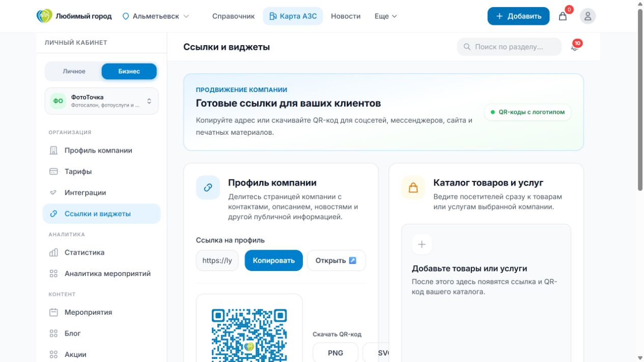Click the building icon next to Профиль компании
Image resolution: width=644 pixels, height=362 pixels.
[x=53, y=150]
